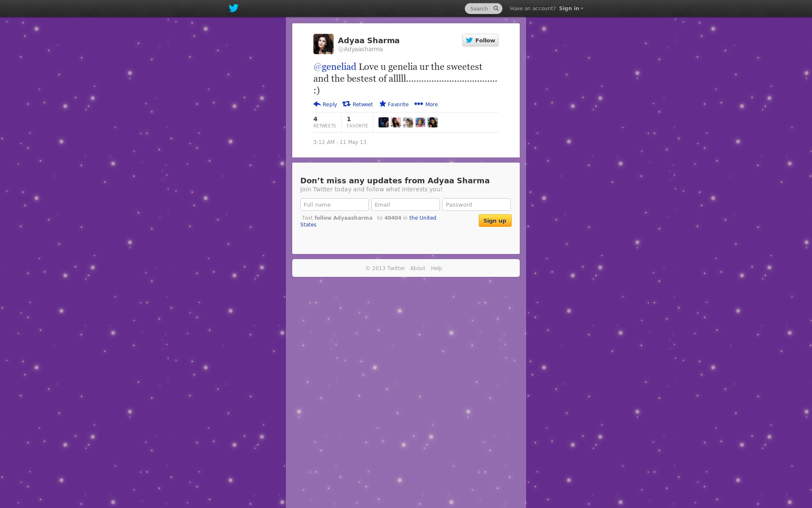Open the fourth retweeter avatar

[420, 122]
